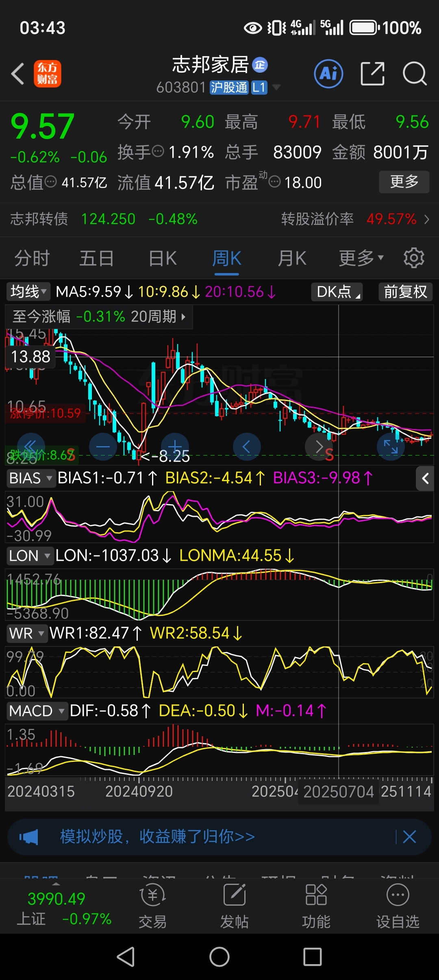Tap the megaphone announcement icon
The height and width of the screenshot is (980, 439).
click(x=29, y=837)
